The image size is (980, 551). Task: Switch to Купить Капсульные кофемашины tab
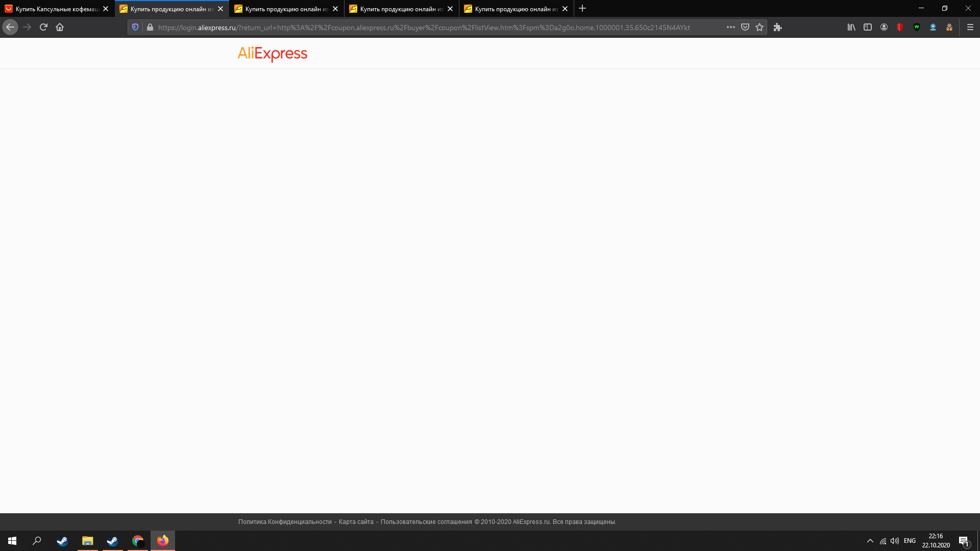pyautogui.click(x=57, y=9)
